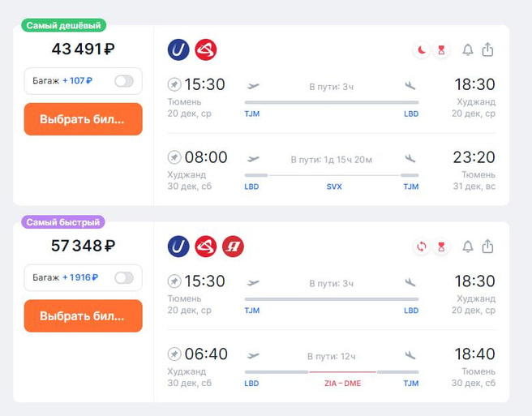Share the 43 491 ₽ ticket

487,49
